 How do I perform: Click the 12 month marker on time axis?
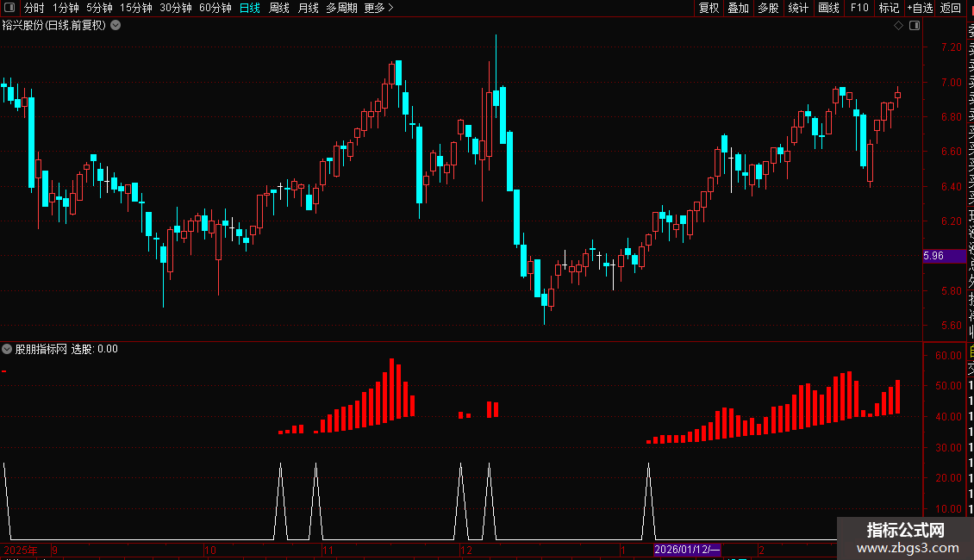pos(466,550)
